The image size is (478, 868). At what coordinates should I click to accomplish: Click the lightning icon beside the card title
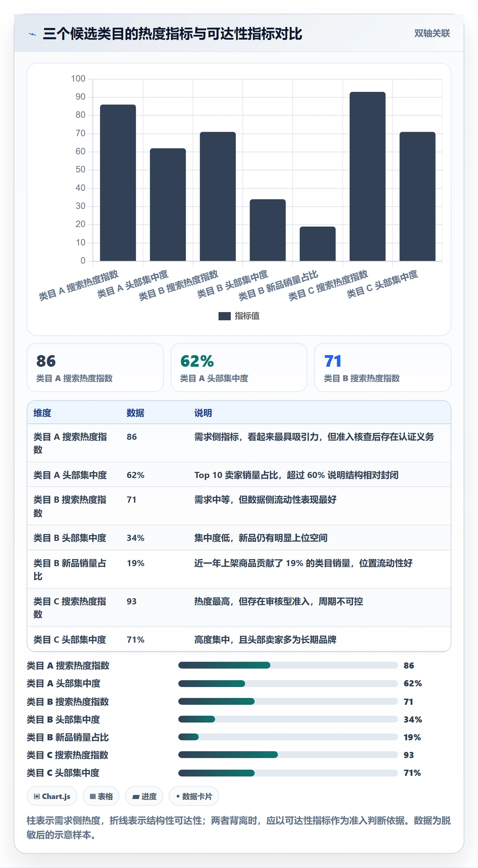point(32,34)
